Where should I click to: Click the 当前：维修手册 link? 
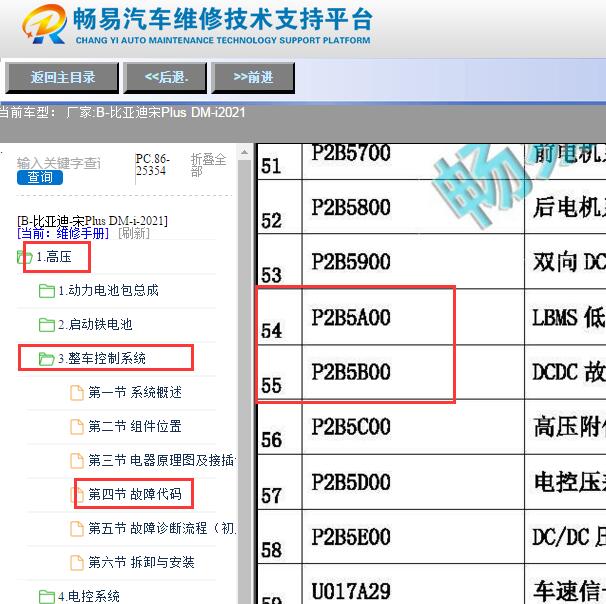[x=63, y=233]
